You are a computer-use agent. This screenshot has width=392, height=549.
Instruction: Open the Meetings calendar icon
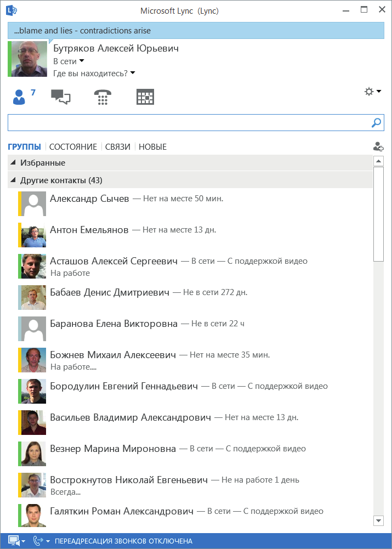pyautogui.click(x=145, y=97)
